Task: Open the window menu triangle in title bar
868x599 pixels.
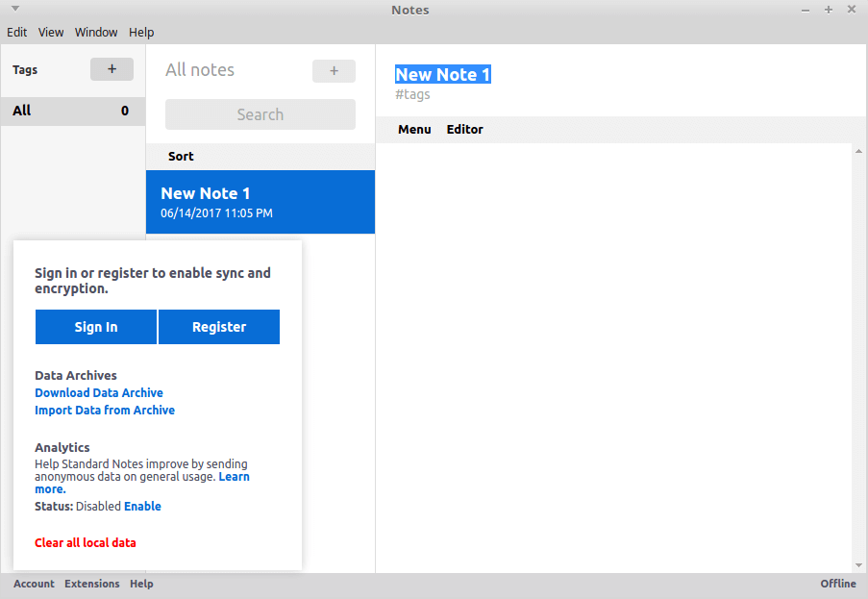Action: pos(15,9)
